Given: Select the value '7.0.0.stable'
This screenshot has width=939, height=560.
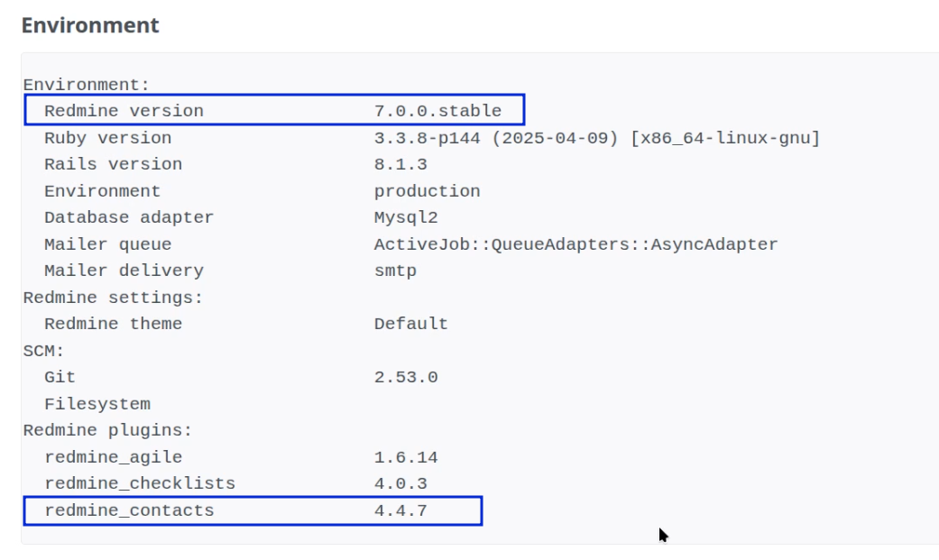Looking at the screenshot, I should (437, 112).
